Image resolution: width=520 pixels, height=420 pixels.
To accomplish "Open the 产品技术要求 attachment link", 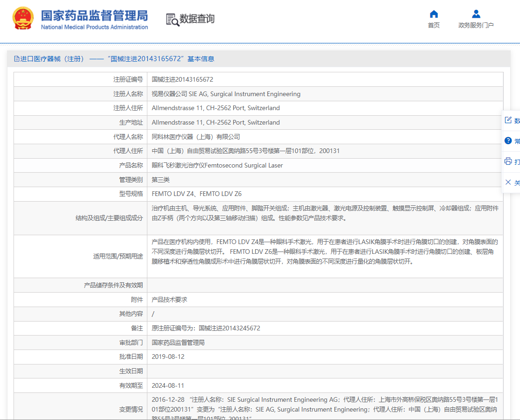I will (169, 300).
